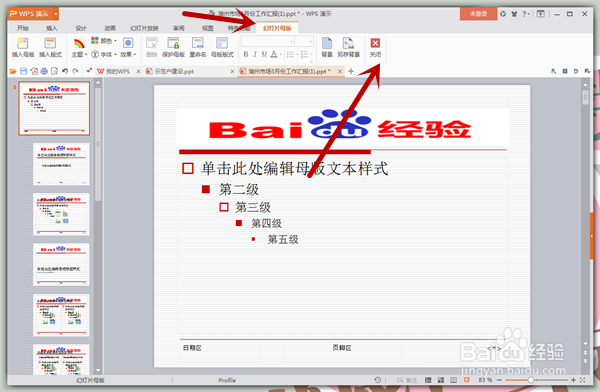Open the font name combo box
Viewport: 600px width, 392px height.
point(268,41)
